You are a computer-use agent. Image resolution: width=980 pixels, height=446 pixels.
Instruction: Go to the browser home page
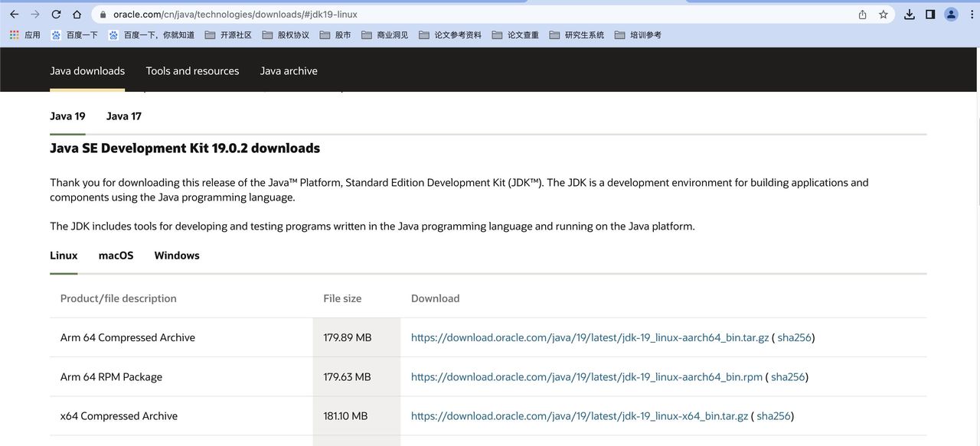click(77, 15)
